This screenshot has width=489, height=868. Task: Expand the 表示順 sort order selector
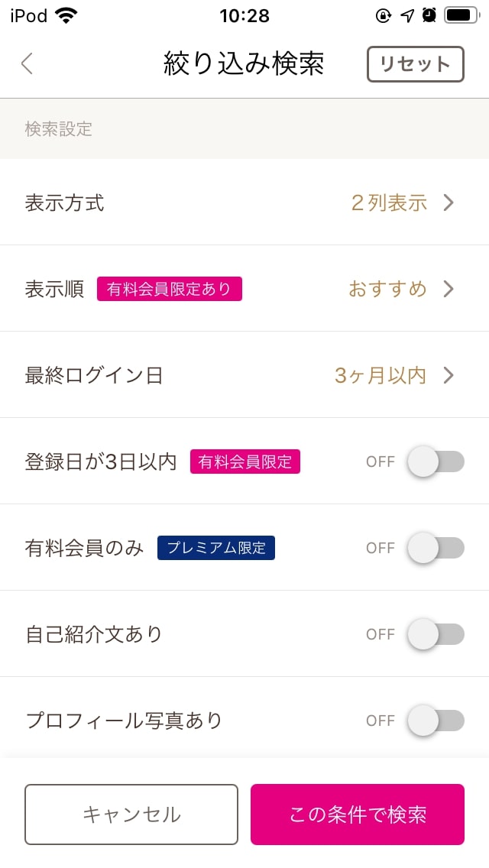coord(244,289)
